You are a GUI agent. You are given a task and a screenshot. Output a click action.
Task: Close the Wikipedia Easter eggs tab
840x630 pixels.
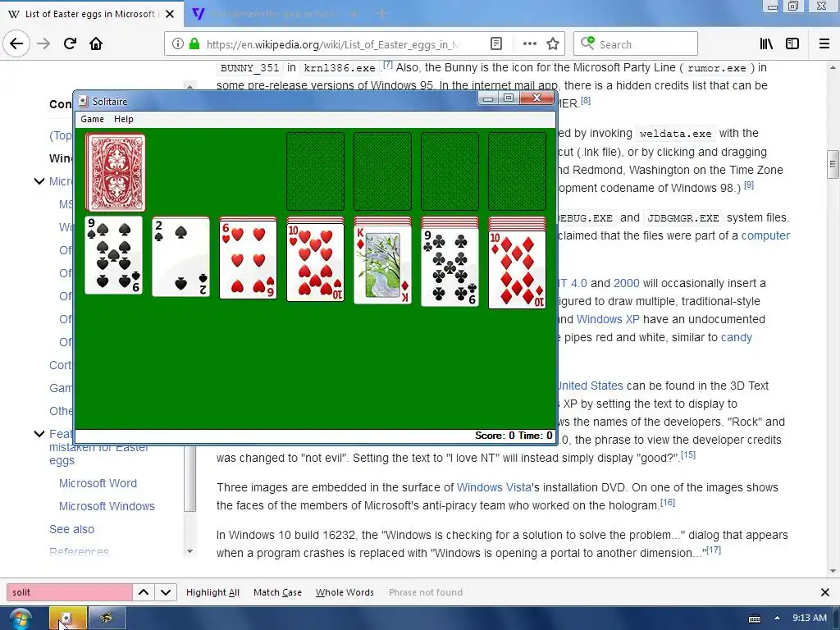click(170, 14)
